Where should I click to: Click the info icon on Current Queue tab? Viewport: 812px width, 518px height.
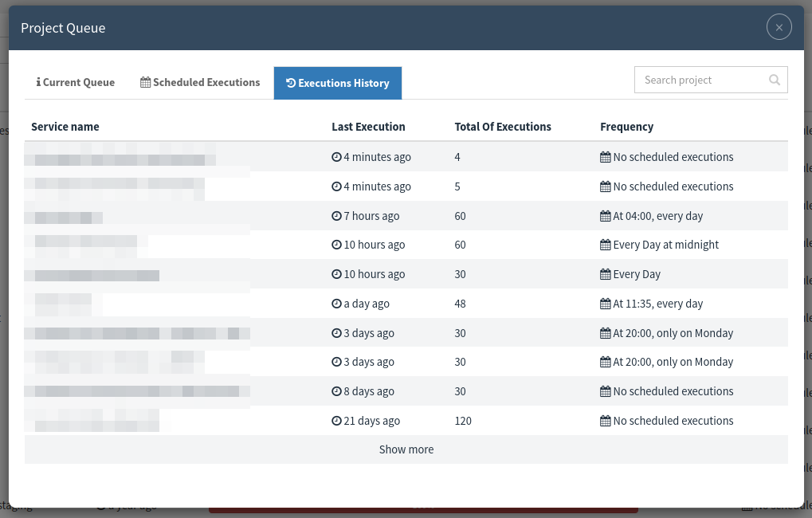[x=38, y=82]
